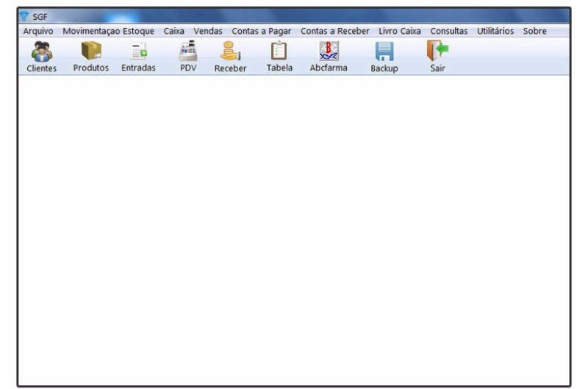Image resolution: width=588 pixels, height=389 pixels.
Task: Click the Receber coins icon
Action: 230,51
